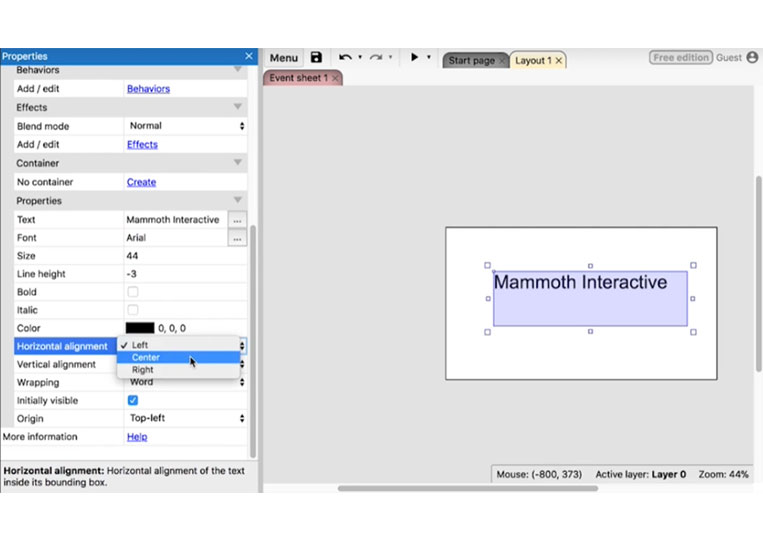
Task: Open the redo history dropdown arrow
Action: (x=390, y=57)
